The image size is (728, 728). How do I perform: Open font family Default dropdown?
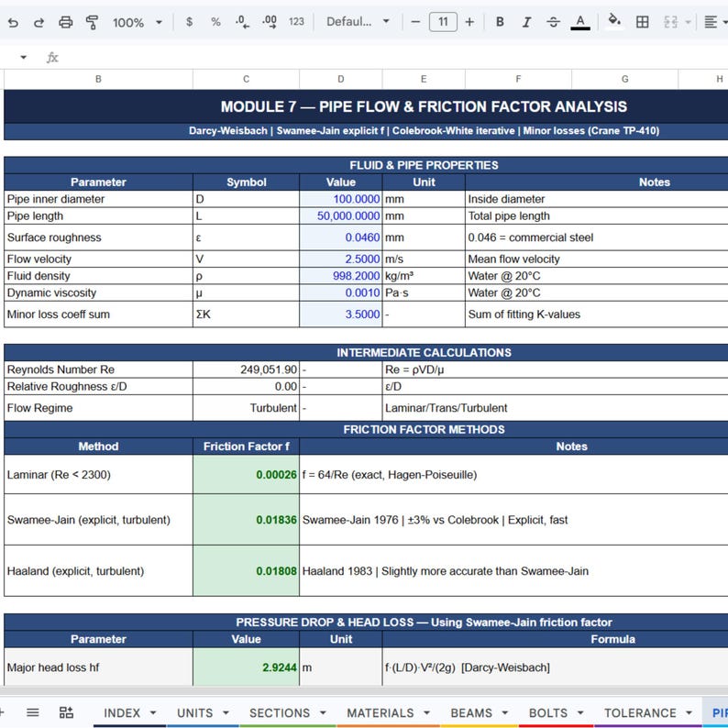358,21
